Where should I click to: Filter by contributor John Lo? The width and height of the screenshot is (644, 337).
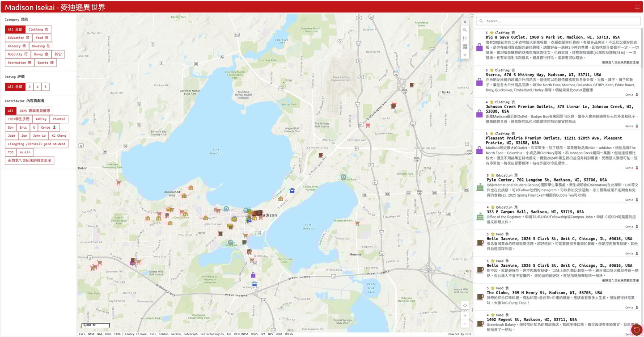[x=39, y=135]
